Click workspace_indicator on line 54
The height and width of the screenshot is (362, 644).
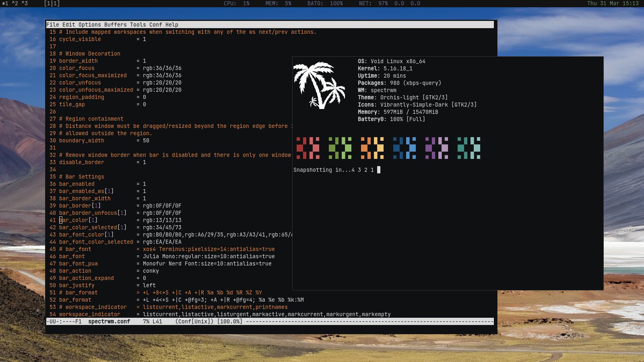tap(90, 314)
